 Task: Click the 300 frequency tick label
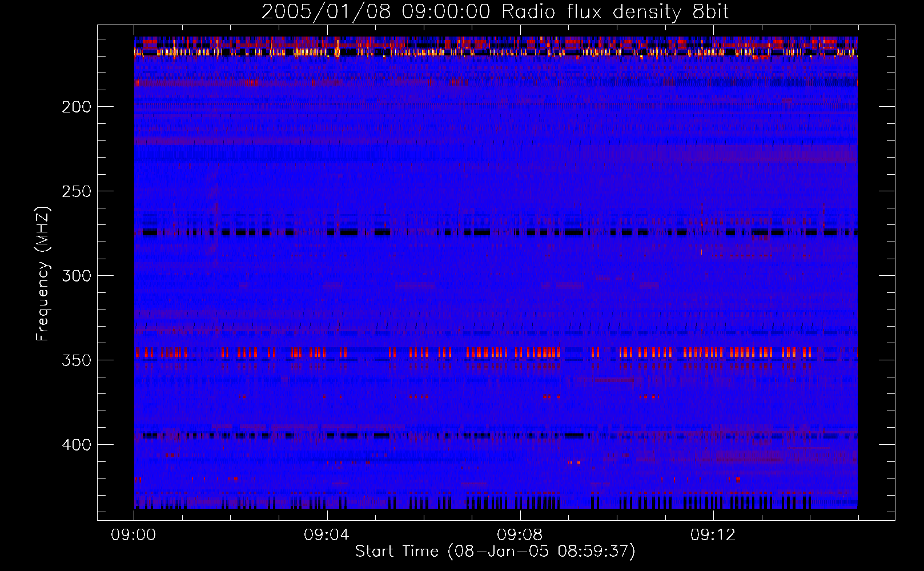pyautogui.click(x=77, y=276)
